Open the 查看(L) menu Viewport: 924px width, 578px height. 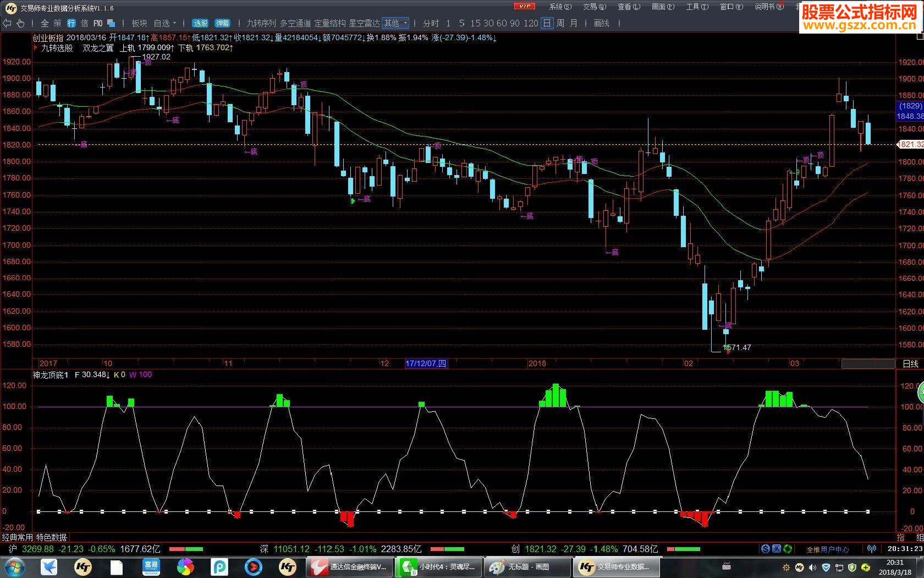coord(629,7)
